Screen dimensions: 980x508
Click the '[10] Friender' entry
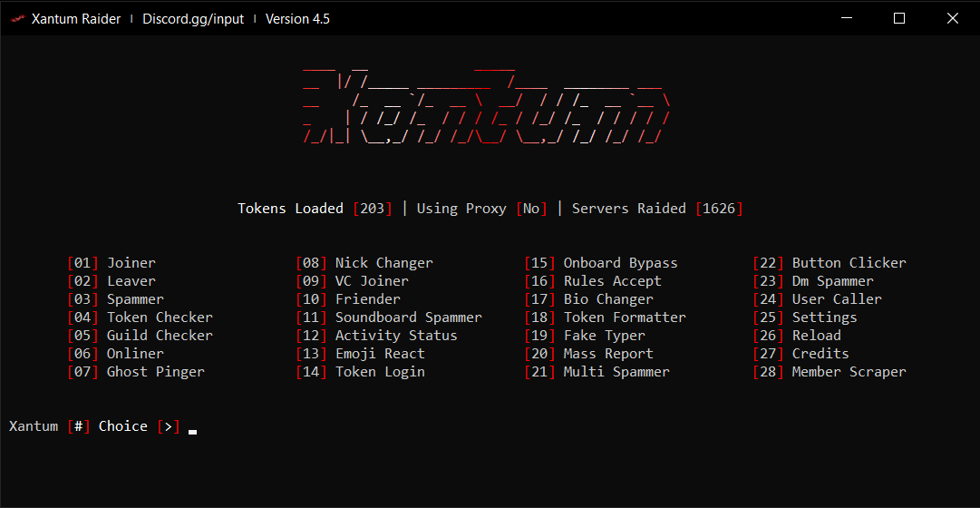coord(348,299)
